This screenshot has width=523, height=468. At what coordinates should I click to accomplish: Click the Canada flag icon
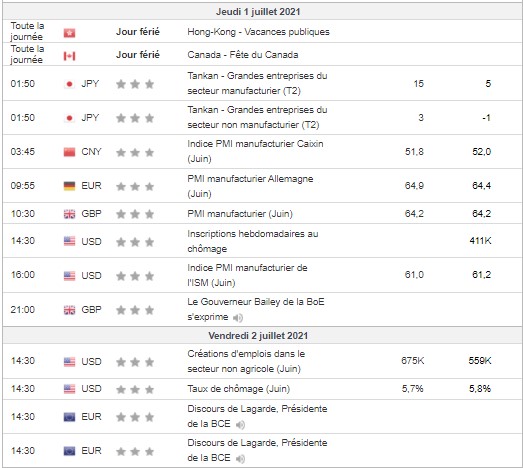pyautogui.click(x=69, y=56)
